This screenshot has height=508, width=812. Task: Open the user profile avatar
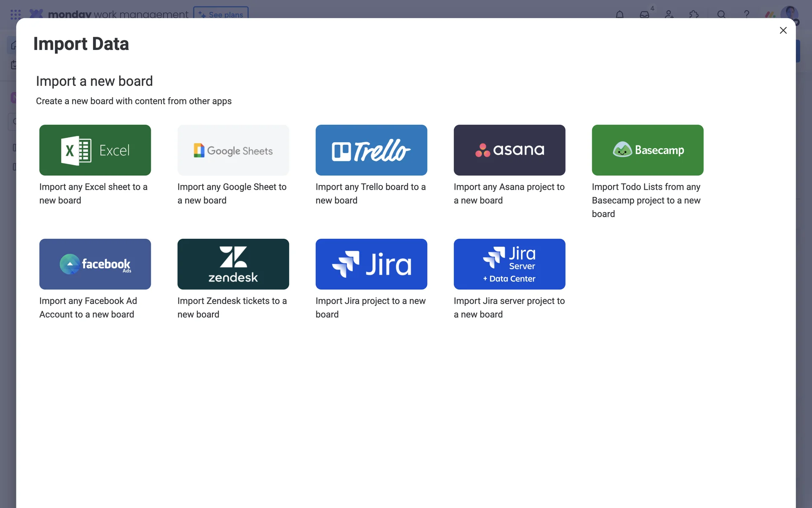pyautogui.click(x=789, y=13)
